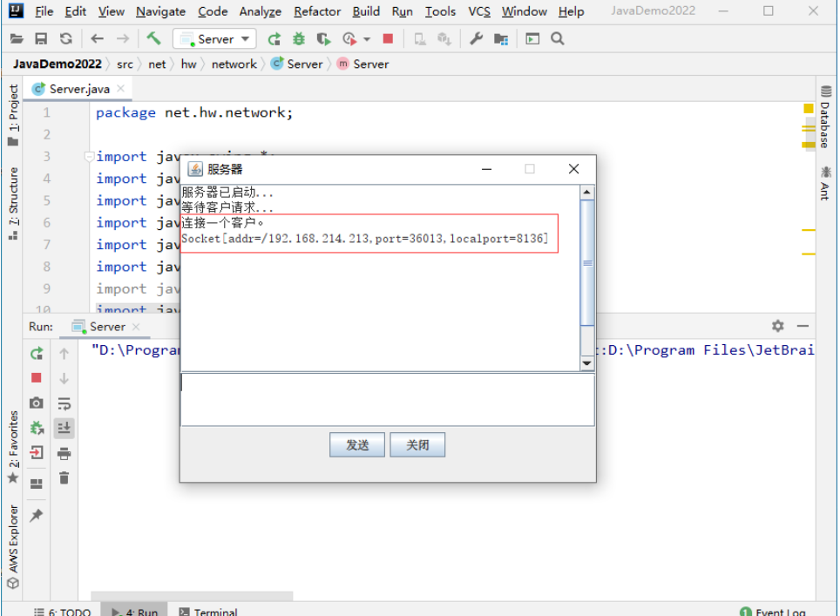Click message input area in server window
Image resolution: width=840 pixels, height=616 pixels.
pos(388,400)
